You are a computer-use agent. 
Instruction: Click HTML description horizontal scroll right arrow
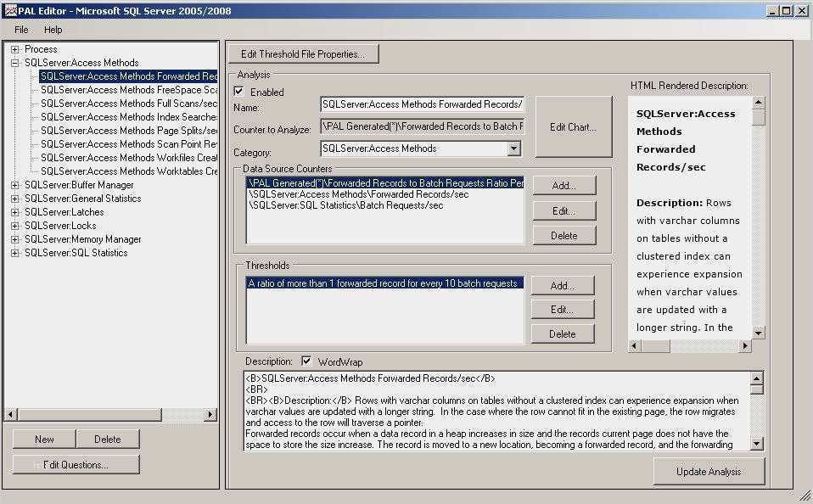click(745, 346)
